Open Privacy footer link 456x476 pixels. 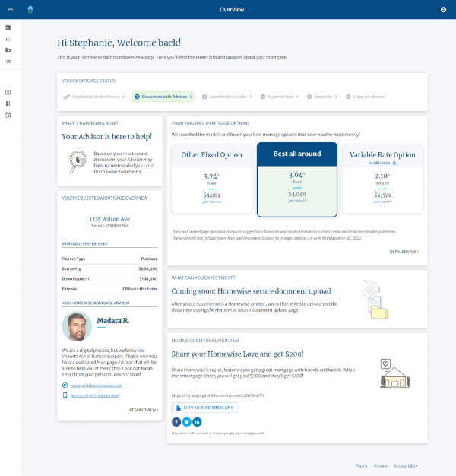(x=381, y=465)
